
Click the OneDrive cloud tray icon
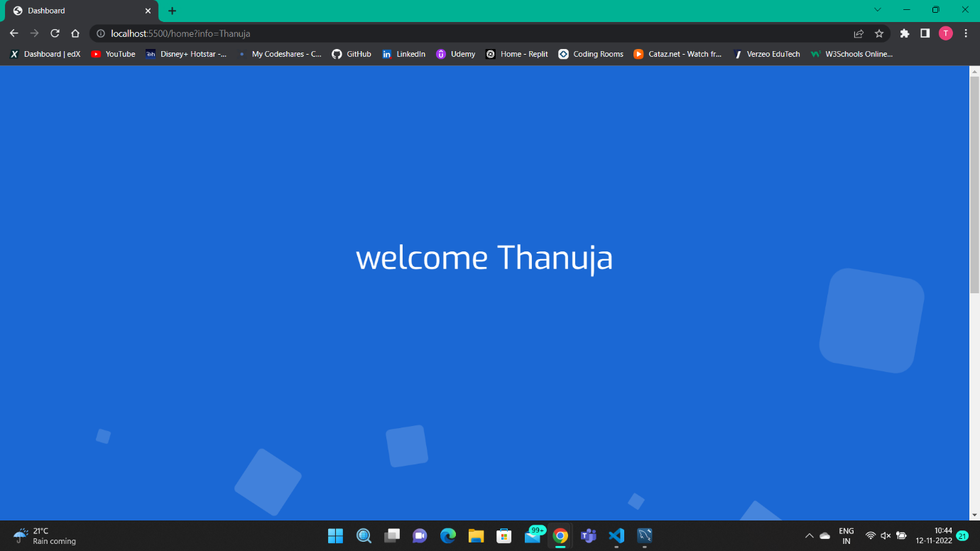[x=825, y=535]
